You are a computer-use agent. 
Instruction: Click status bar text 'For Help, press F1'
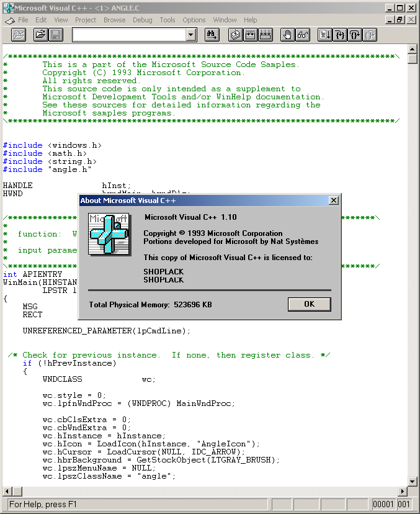[43, 504]
